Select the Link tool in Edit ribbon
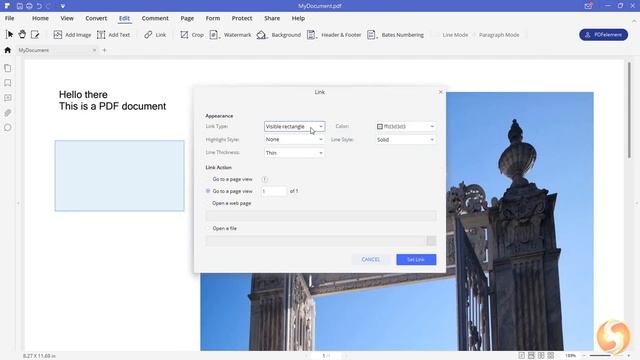This screenshot has height=360, width=640. 155,35
